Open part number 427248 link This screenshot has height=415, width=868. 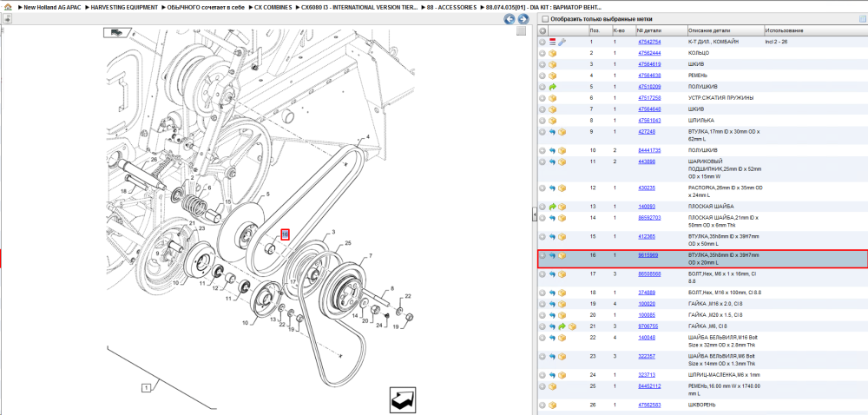pos(647,132)
